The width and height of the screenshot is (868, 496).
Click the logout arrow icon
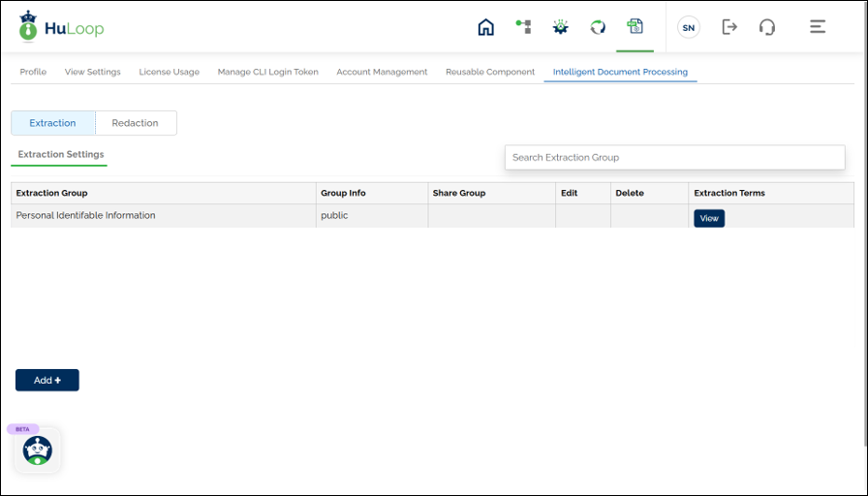click(729, 27)
